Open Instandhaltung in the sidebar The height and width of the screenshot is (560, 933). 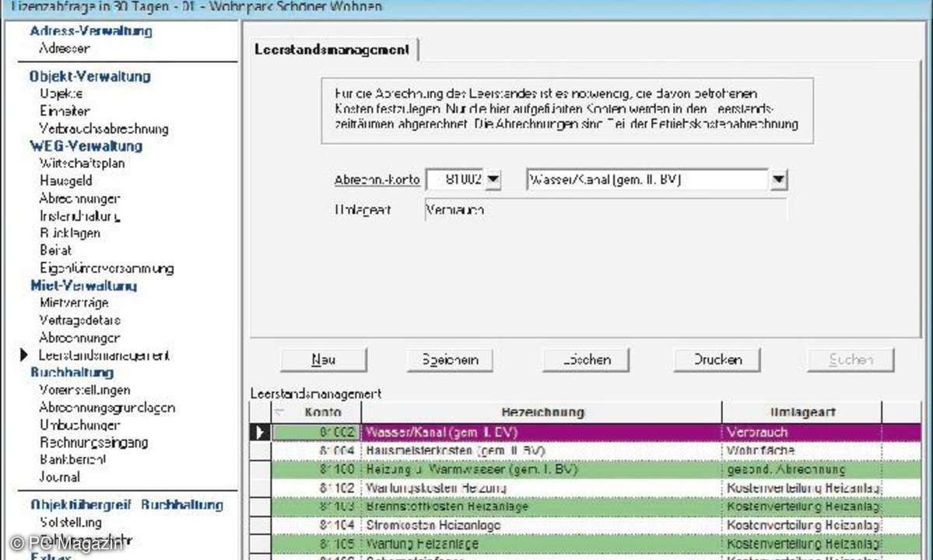click(79, 215)
